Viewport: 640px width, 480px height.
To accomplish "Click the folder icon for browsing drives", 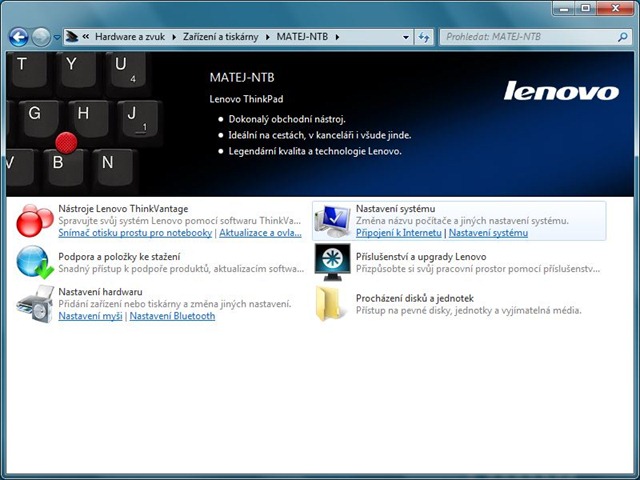I will tap(332, 304).
